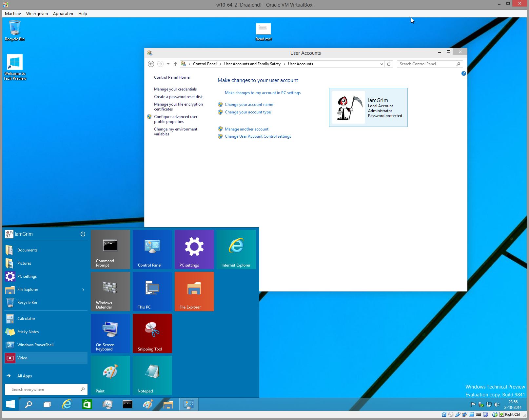Expand the Control Panel breadcrumb arrow
Image resolution: width=529 pixels, height=420 pixels.
[220, 64]
